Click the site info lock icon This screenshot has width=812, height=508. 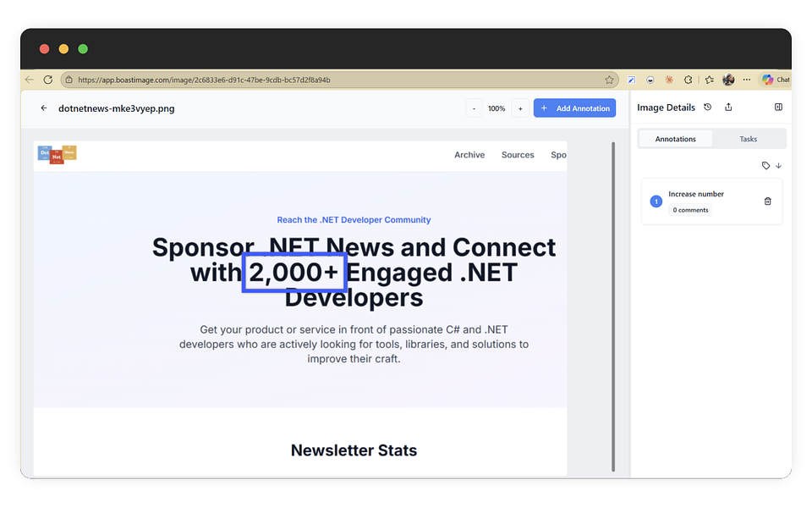(x=69, y=80)
